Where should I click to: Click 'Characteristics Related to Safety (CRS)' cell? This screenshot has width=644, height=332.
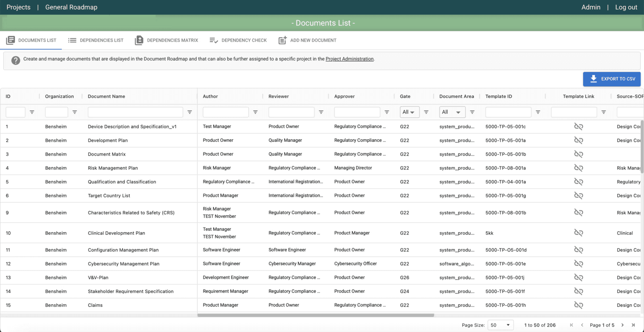(x=131, y=213)
